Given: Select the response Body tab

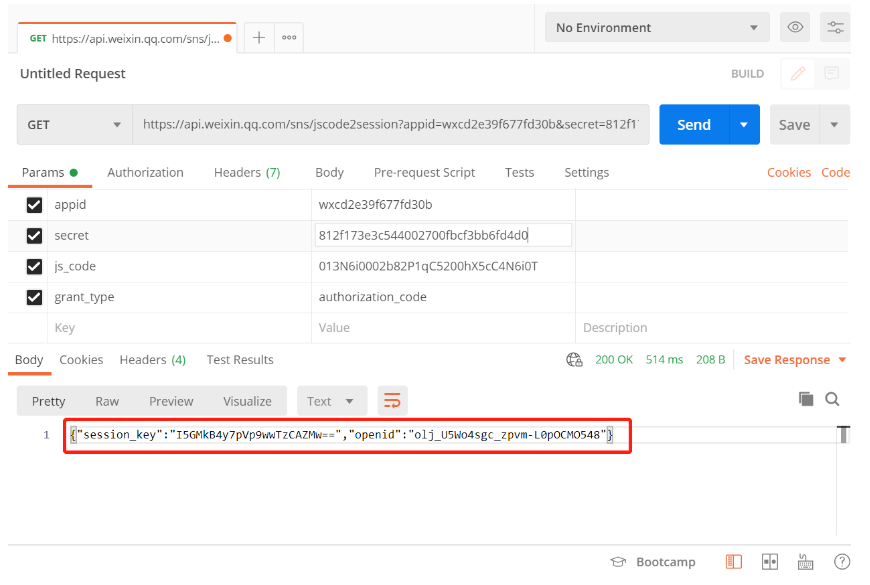Looking at the screenshot, I should pos(29,360).
